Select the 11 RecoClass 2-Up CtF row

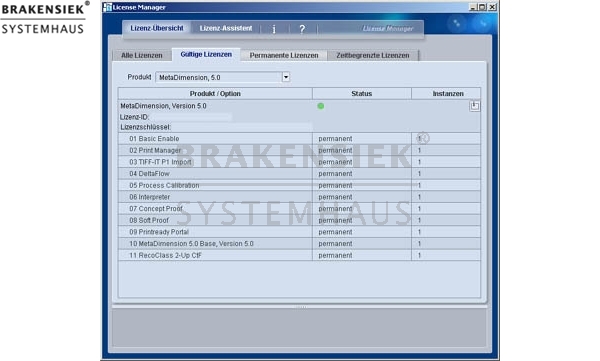pos(299,255)
